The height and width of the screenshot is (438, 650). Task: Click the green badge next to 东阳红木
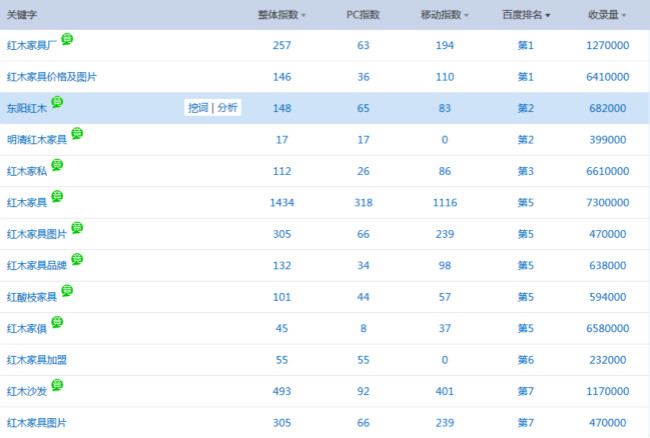tap(57, 102)
